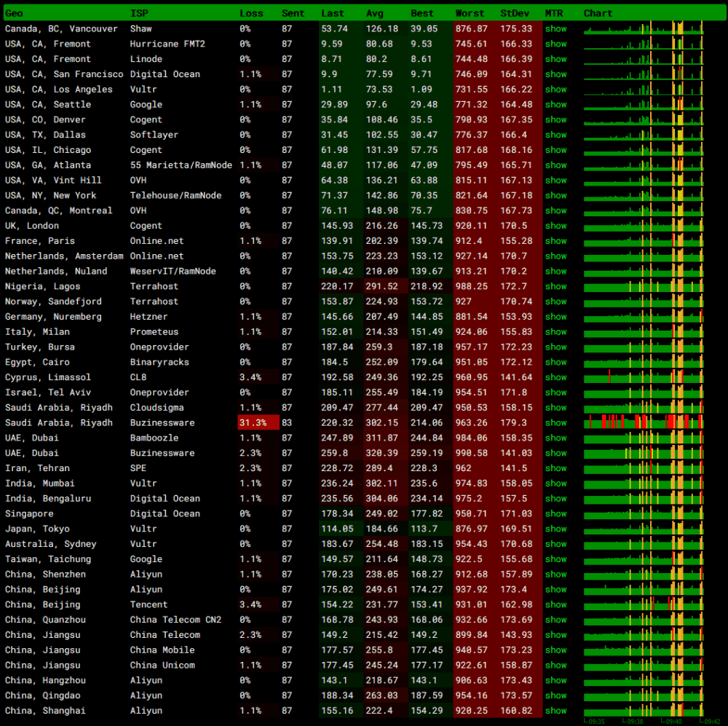Show MTR for Japan Tokyo Vultr

coord(555,529)
